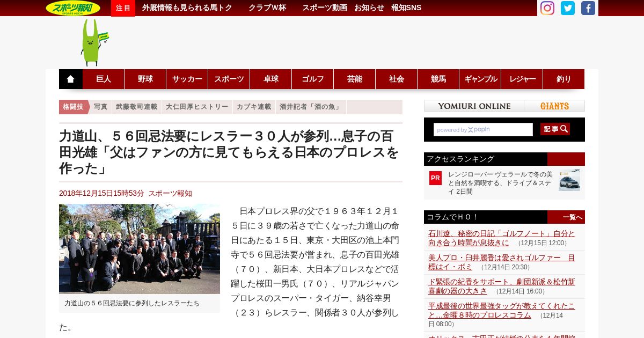Select 酒井記者「酒の魚」 sub-tab

coord(311,107)
